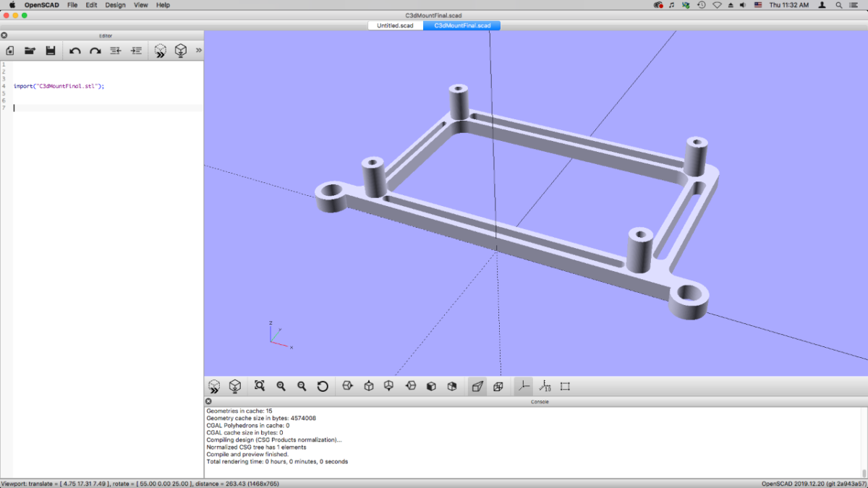The height and width of the screenshot is (488, 868).
Task: Select the C3dMountFinal.scad tab
Action: point(461,25)
